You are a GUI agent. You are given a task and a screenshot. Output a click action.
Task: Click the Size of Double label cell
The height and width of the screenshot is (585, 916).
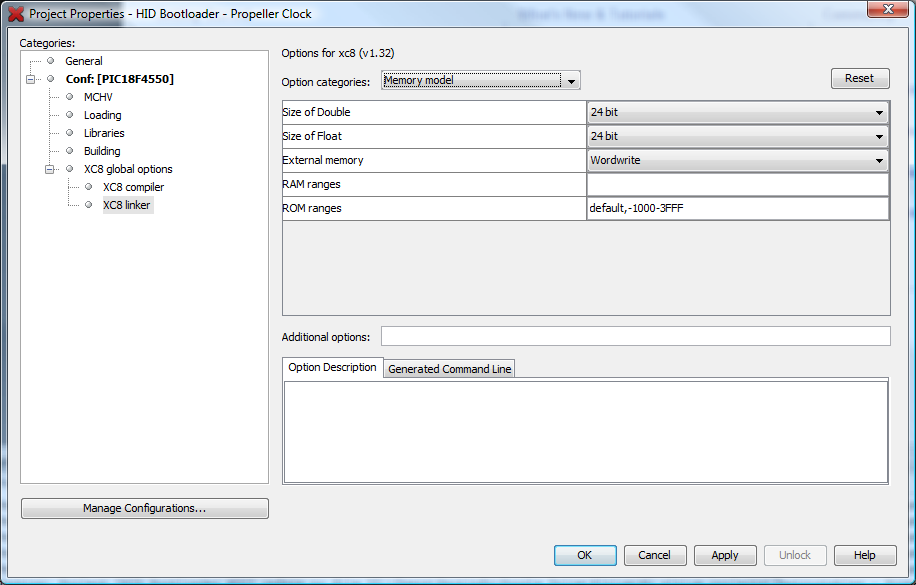[x=434, y=112]
